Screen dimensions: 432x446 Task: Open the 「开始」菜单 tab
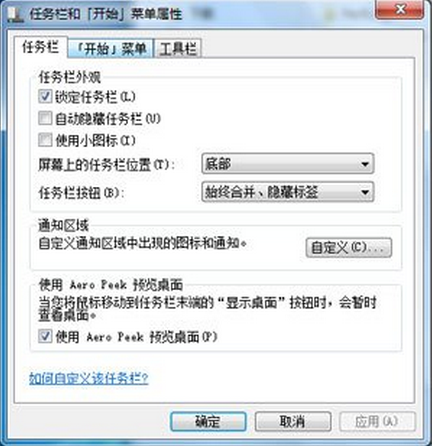111,49
